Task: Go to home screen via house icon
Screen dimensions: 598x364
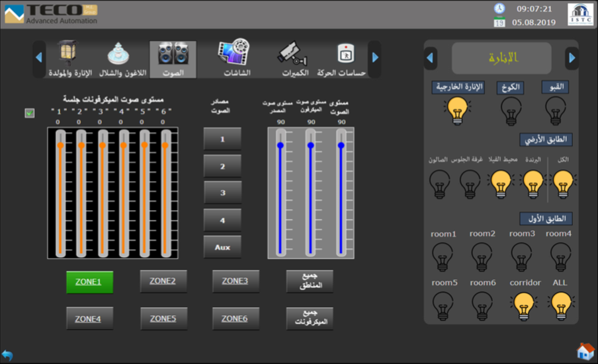Action: pos(585,351)
